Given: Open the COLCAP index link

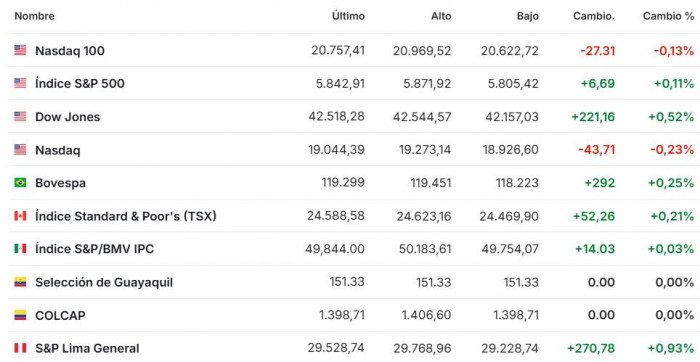Looking at the screenshot, I should pos(60,316).
